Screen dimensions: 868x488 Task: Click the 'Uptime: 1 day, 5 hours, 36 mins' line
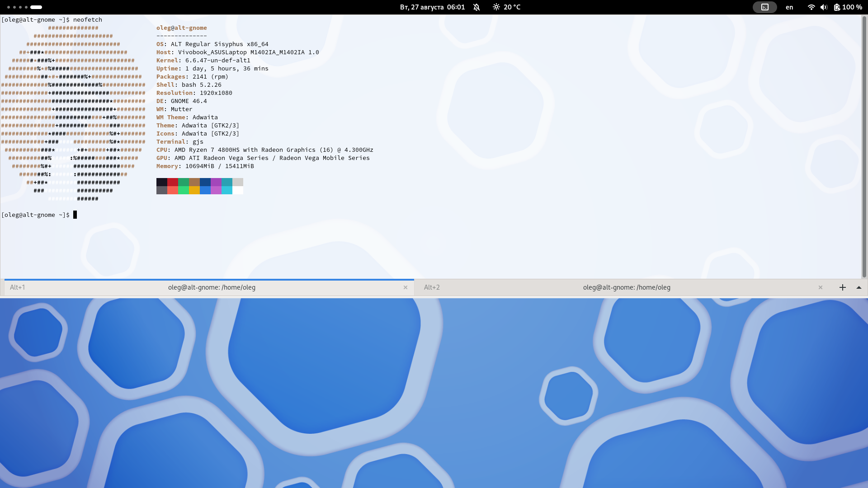(x=212, y=69)
